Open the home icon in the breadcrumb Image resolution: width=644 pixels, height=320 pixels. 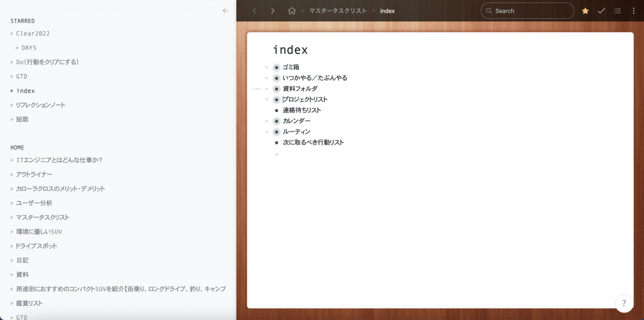pyautogui.click(x=292, y=11)
